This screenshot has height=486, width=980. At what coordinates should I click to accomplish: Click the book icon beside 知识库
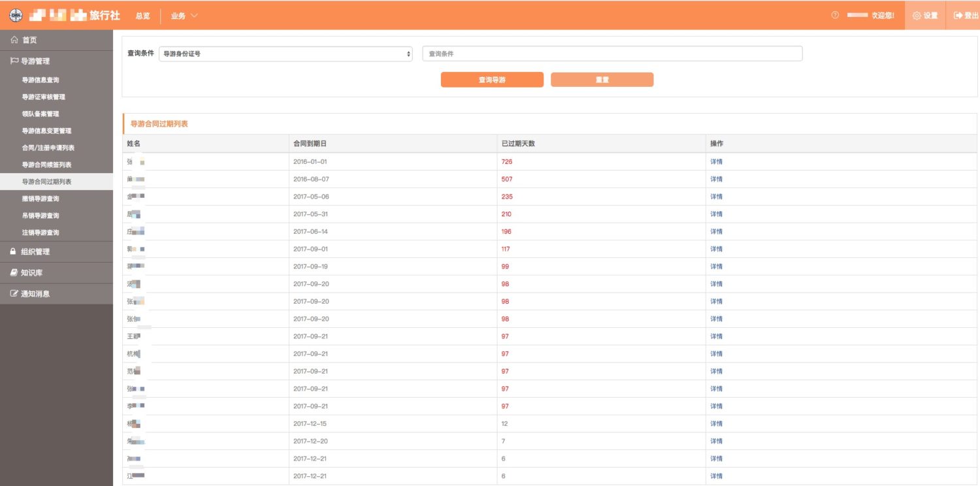tap(14, 272)
